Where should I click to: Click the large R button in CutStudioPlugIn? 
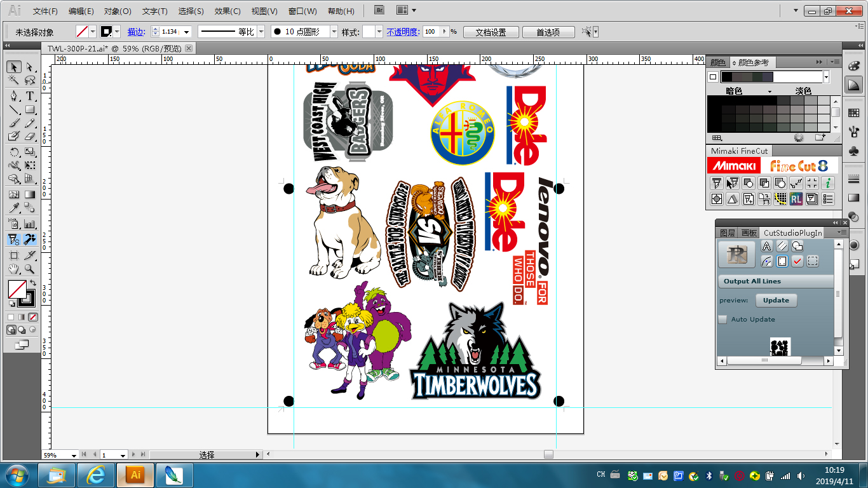coord(736,254)
